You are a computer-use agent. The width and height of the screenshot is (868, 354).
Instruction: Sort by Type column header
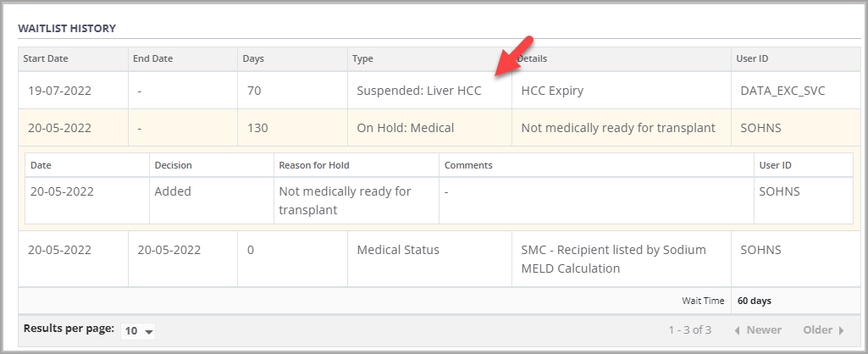pos(362,58)
